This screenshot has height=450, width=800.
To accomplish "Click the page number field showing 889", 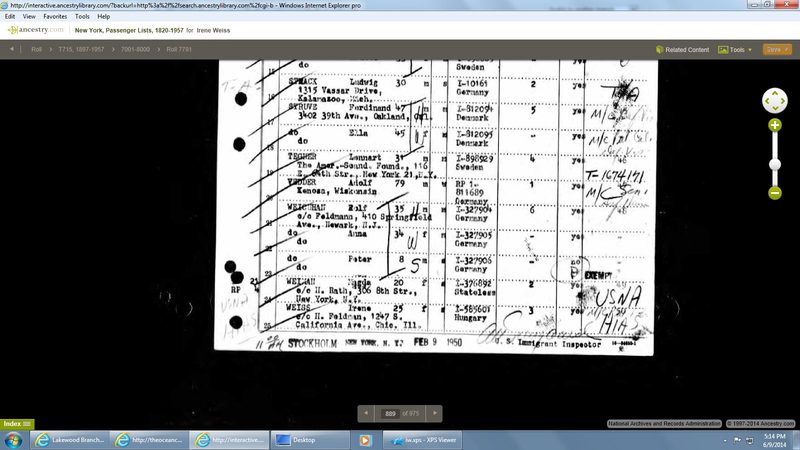I will (390, 414).
